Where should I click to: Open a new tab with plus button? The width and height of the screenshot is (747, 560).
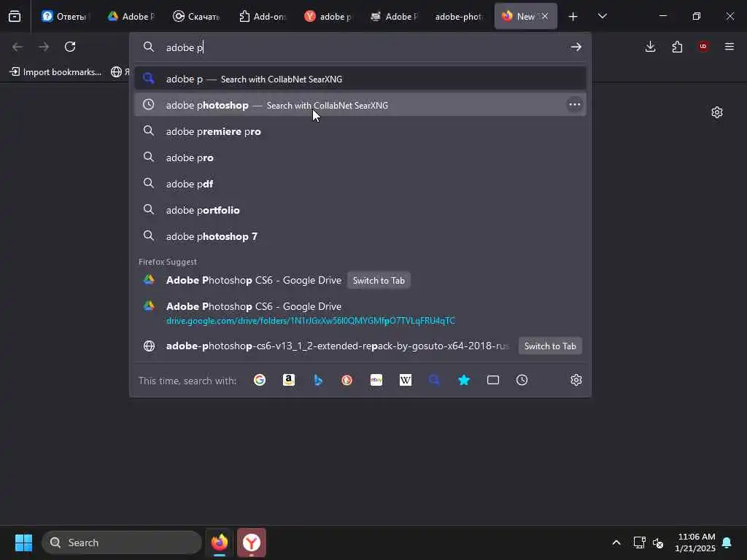[x=573, y=17]
